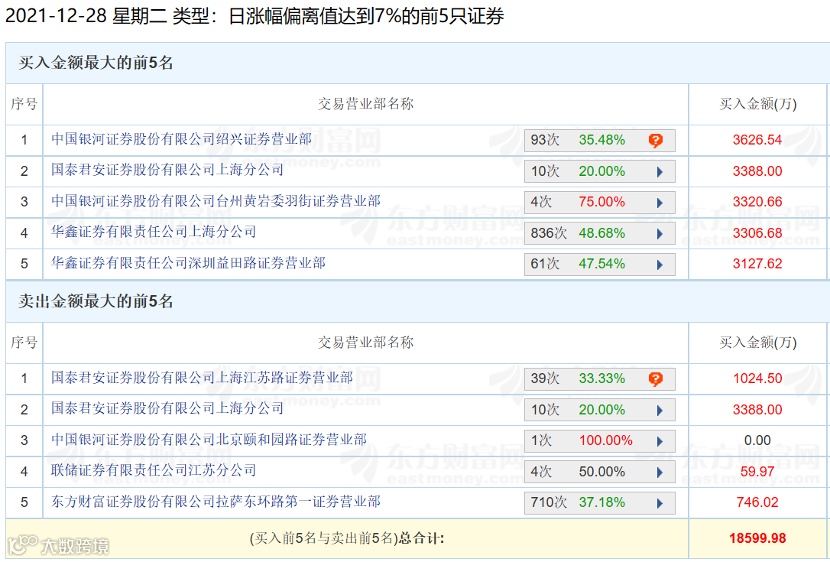Select amount 0.00 in sell table

click(757, 440)
